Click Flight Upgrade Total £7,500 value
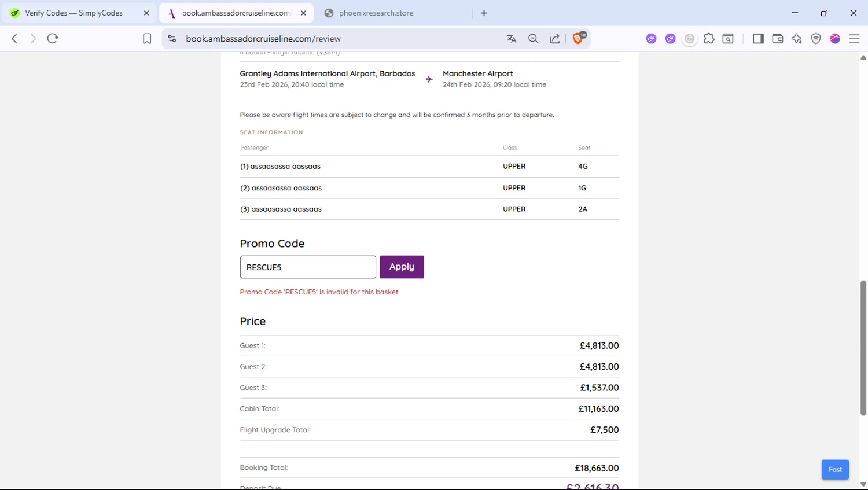 (604, 430)
